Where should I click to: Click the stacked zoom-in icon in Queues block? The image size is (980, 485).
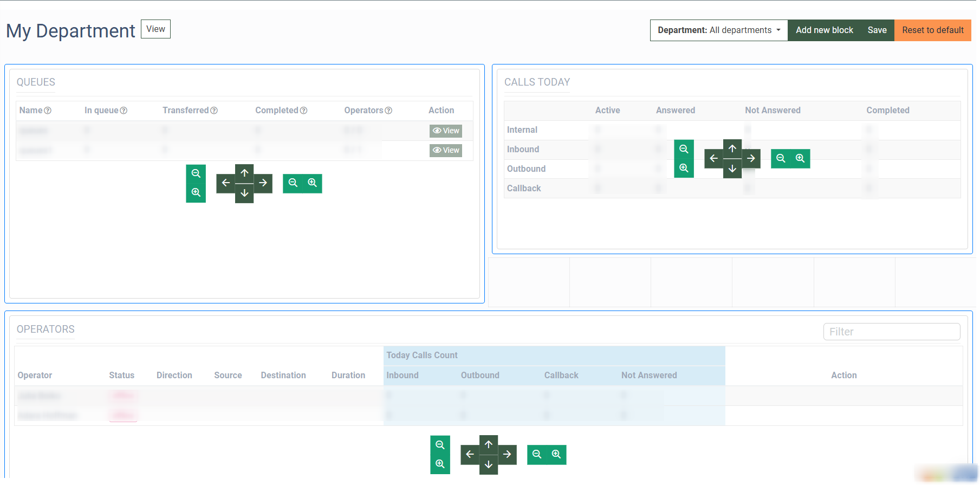[196, 193]
